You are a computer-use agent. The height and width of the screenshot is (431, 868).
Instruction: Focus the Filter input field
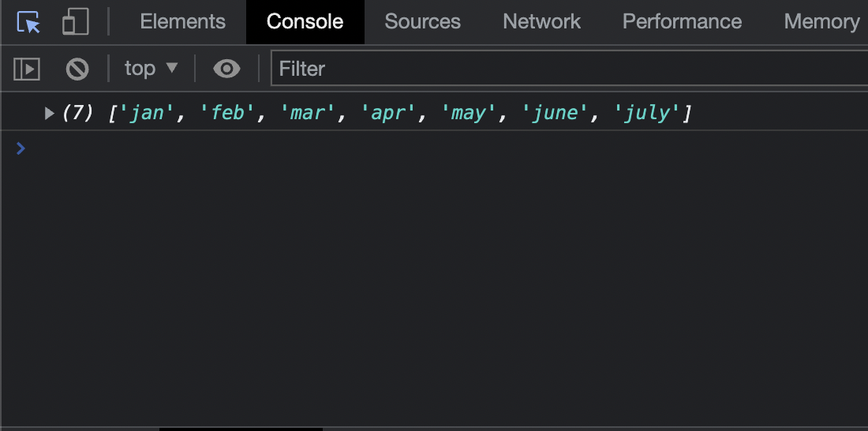coord(569,68)
